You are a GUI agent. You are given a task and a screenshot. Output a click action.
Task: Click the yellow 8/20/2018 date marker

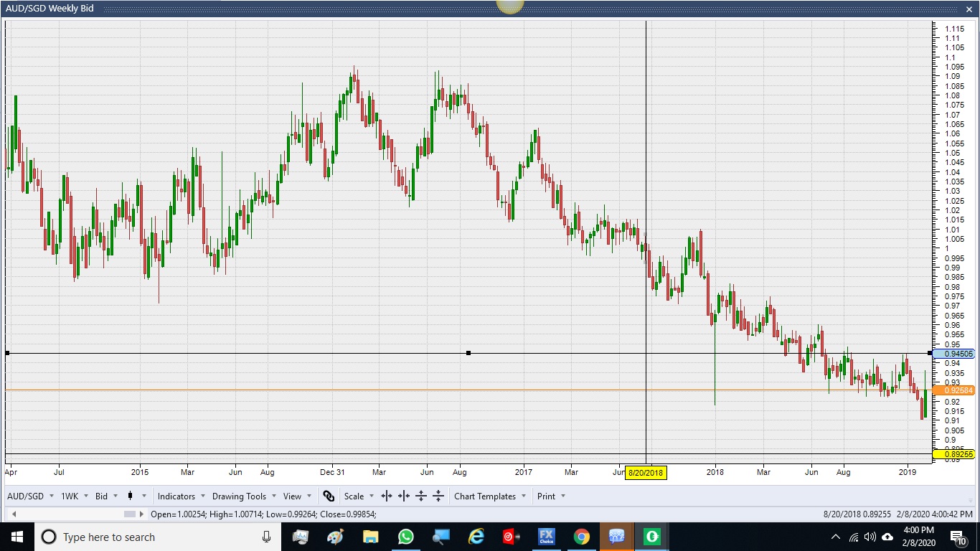646,472
